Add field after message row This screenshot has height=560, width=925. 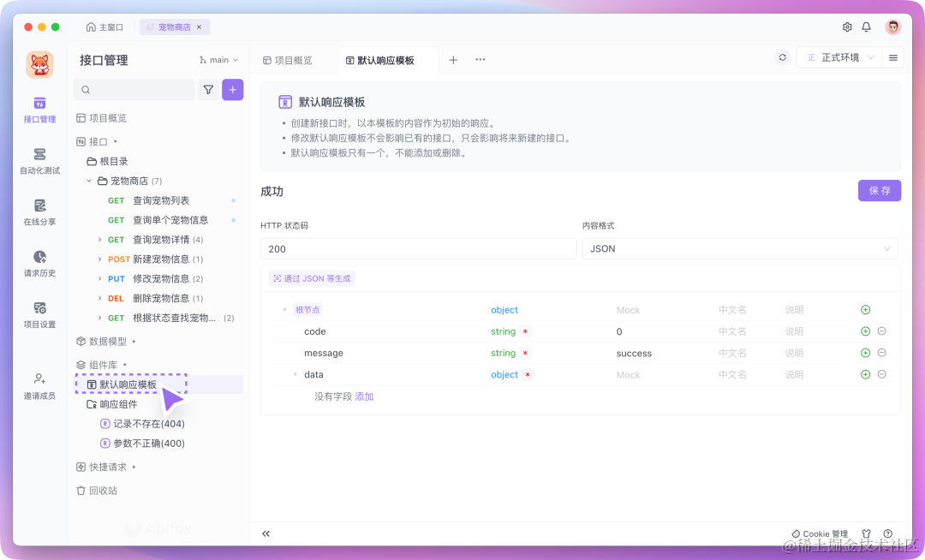click(x=865, y=353)
